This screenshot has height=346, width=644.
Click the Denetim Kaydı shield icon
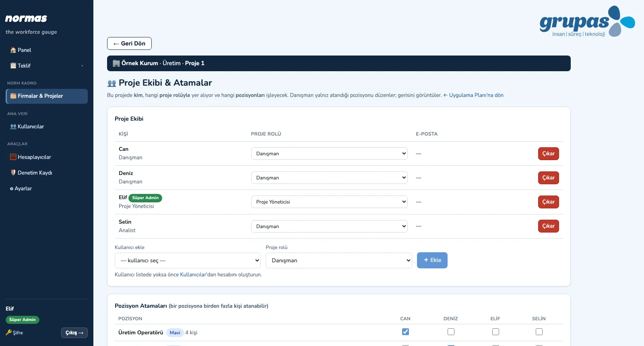(13, 173)
